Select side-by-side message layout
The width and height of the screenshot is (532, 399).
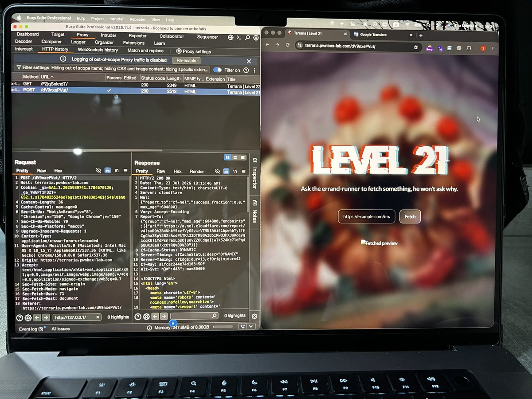point(228,157)
